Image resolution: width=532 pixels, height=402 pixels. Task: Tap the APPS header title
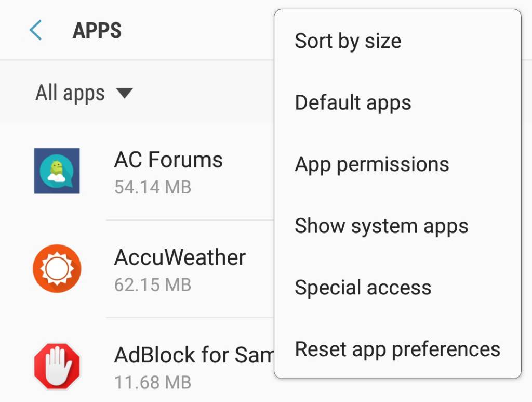(97, 30)
